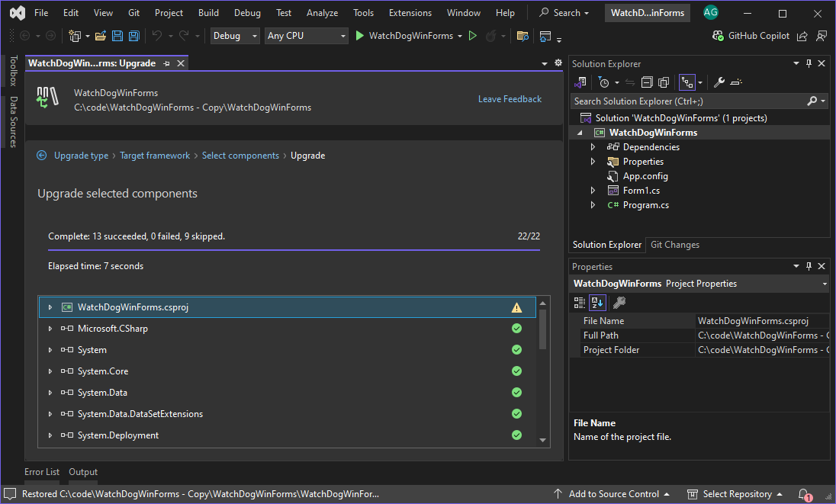
Task: Go back using the Select components breadcrumb
Action: point(240,155)
